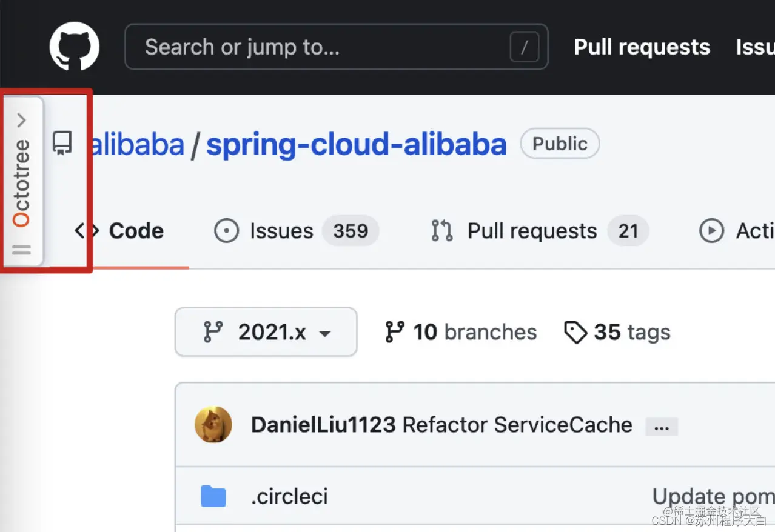Expand the Octotree sidebar arrow
Screen dimensions: 775x532
pyautogui.click(x=22, y=120)
